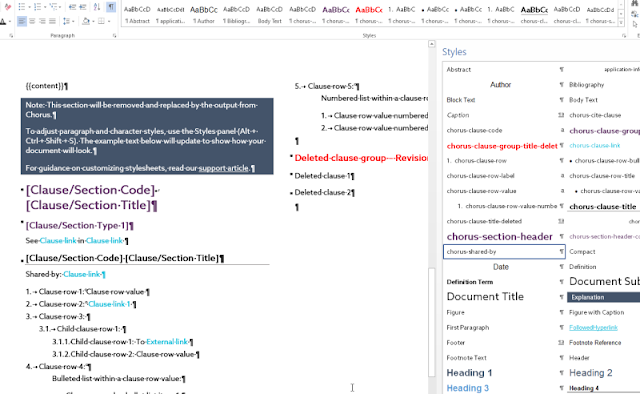Expand the Styles gallery More arrow
The height and width of the screenshot is (394, 640).
621,23
